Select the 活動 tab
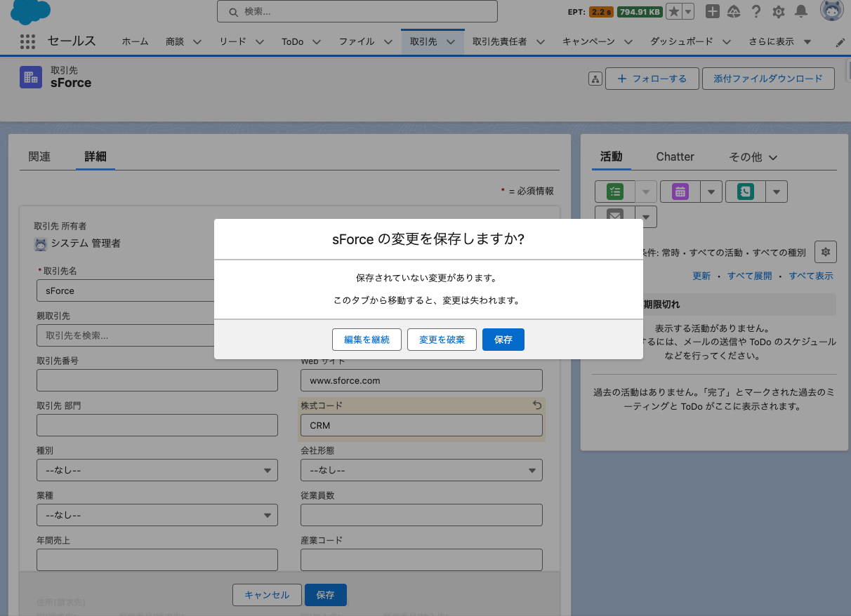 [x=612, y=156]
